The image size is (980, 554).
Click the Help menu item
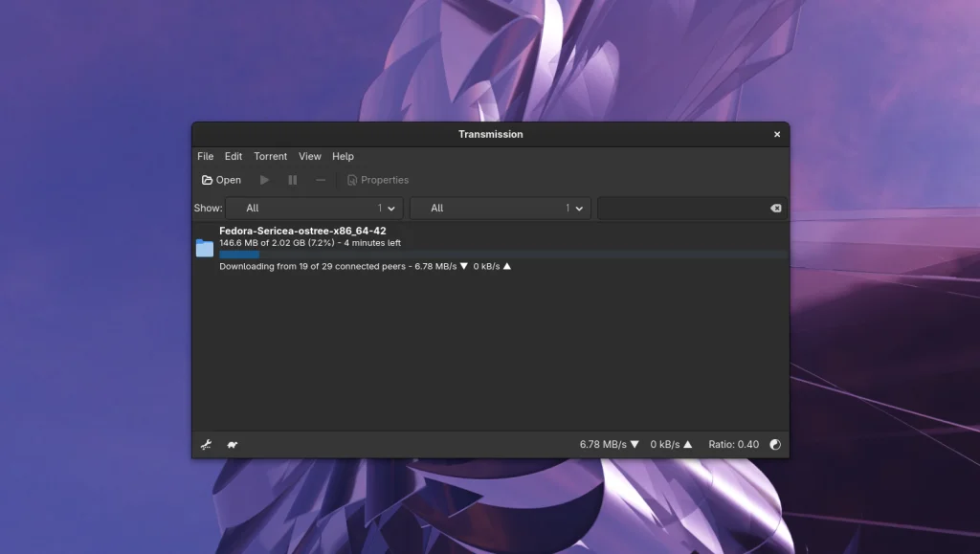coord(343,156)
